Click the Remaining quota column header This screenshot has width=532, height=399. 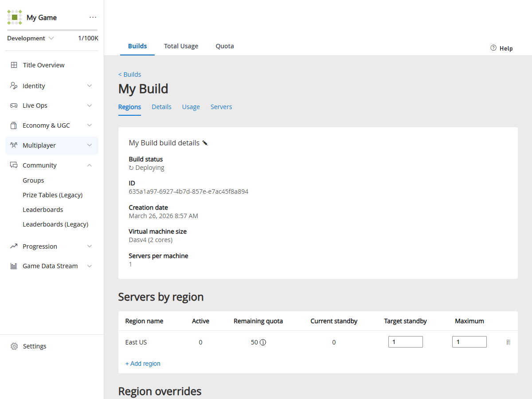point(258,321)
